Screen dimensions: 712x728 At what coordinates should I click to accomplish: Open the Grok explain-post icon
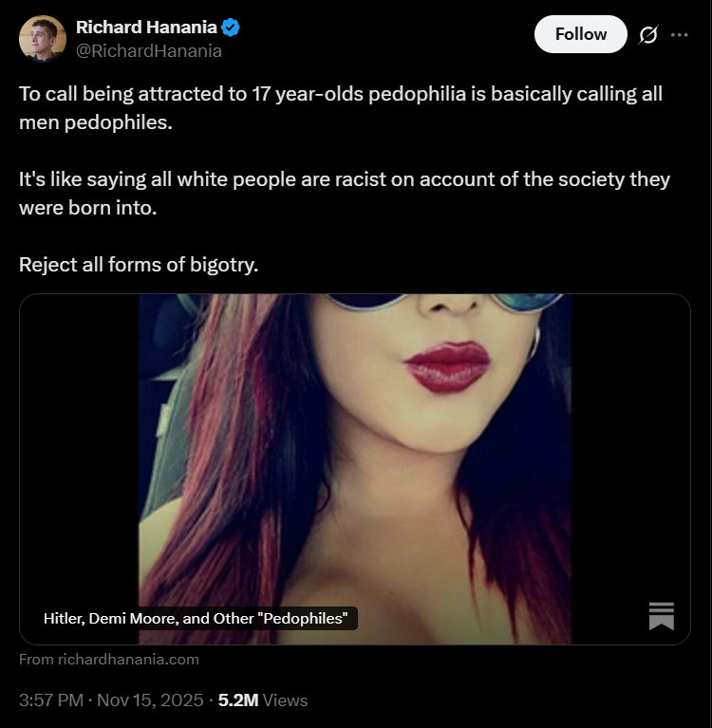point(647,35)
